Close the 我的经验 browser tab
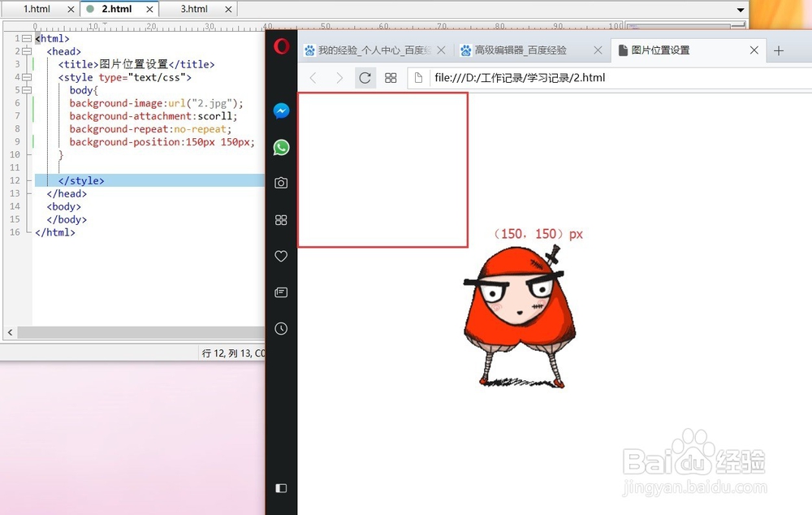 [x=441, y=50]
